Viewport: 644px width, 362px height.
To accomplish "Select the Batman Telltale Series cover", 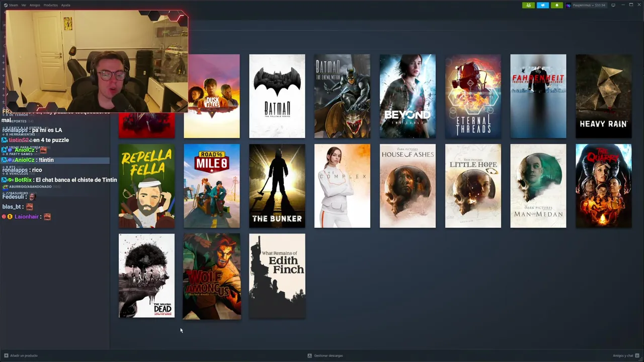I will coord(277,96).
